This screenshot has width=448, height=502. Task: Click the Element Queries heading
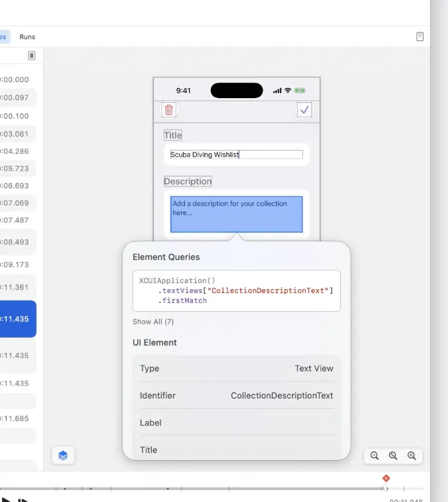click(166, 257)
